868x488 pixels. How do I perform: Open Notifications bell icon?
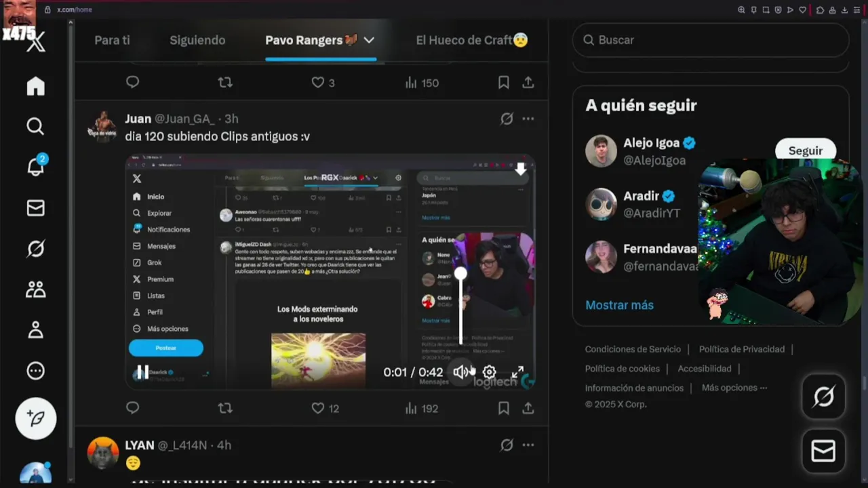(35, 167)
